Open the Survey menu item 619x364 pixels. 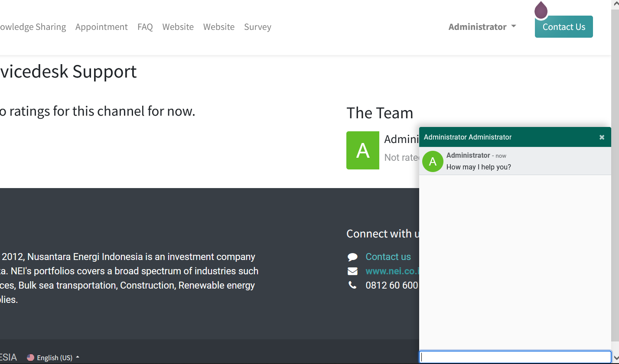click(257, 27)
